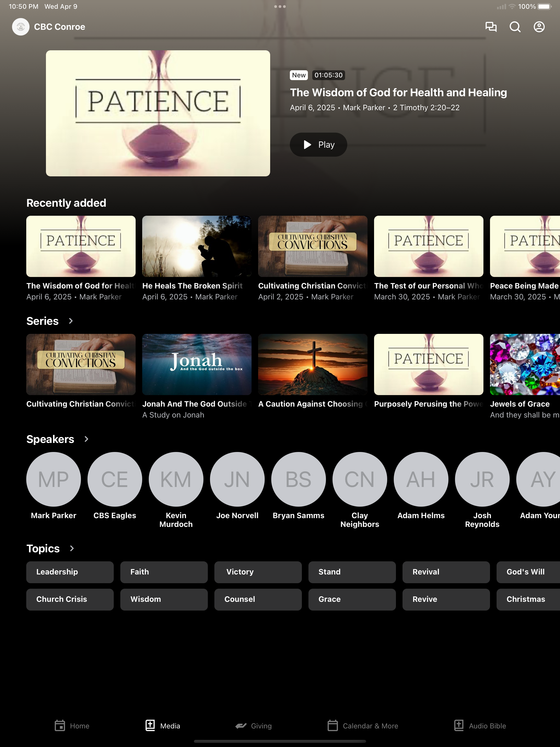Choose the Revival topic
Viewport: 560px width, 747px height.
(446, 572)
